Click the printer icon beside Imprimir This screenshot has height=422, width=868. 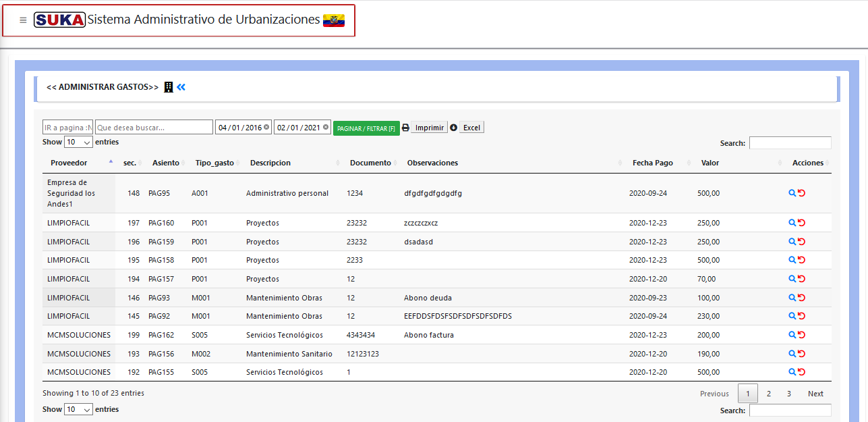click(x=405, y=128)
